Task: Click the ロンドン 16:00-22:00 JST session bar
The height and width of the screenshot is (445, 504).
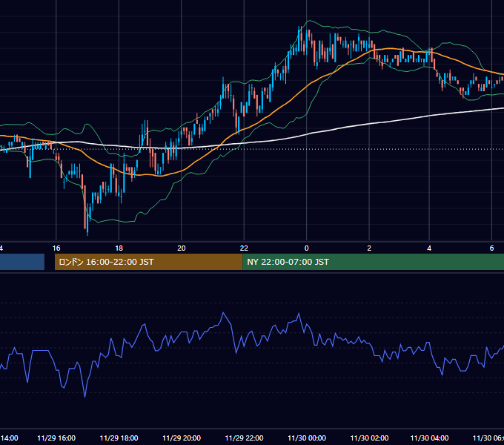Action: [x=148, y=262]
